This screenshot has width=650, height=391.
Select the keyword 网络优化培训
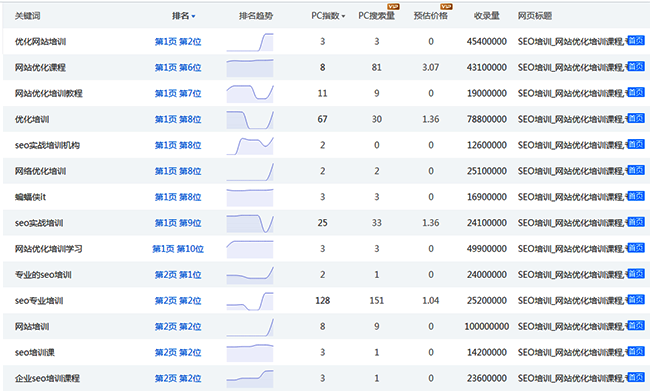point(40,171)
